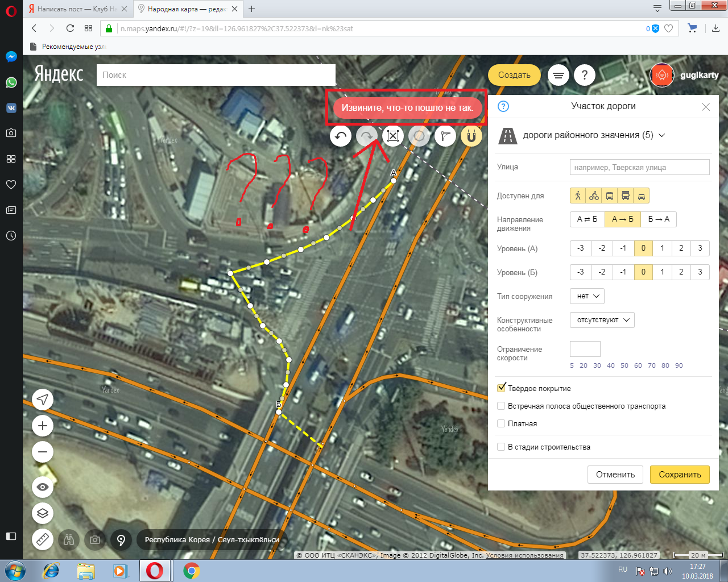Click the my location arrow button
Image resolution: width=728 pixels, height=582 pixels.
tap(43, 400)
